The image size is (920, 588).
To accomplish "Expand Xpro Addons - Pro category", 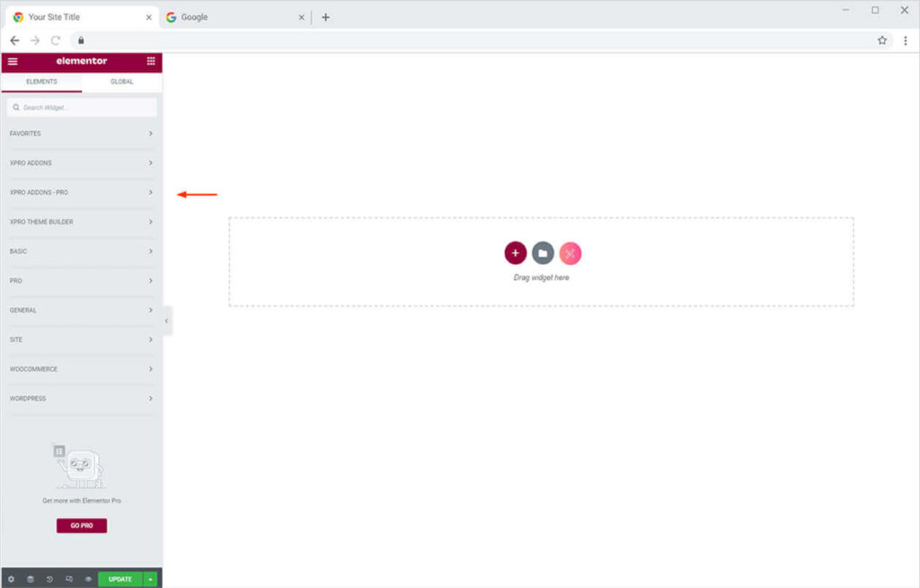I will [x=81, y=192].
